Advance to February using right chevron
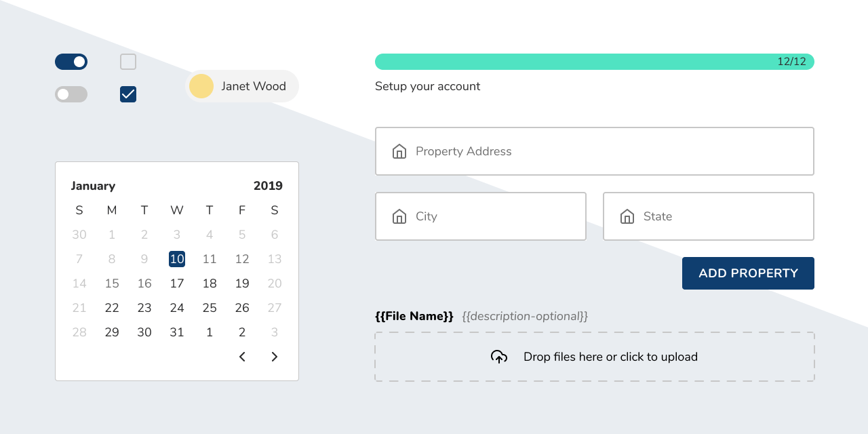Screen dimensions: 868x434 pyautogui.click(x=275, y=356)
